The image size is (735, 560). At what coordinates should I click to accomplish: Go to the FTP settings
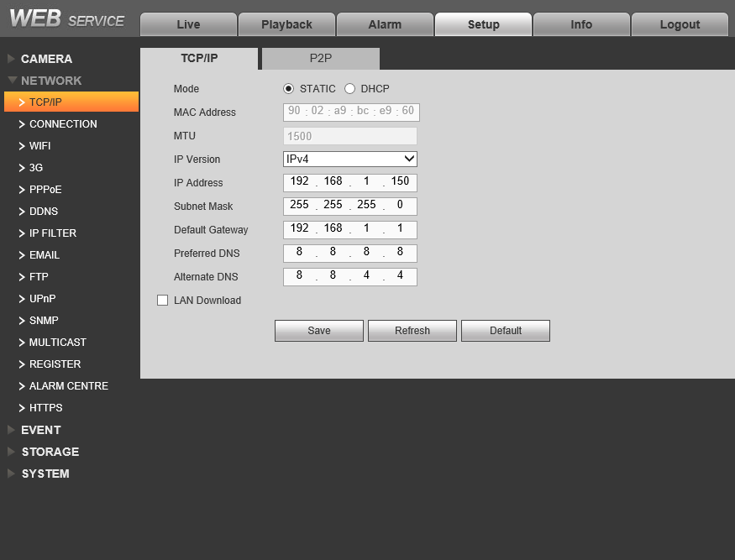(39, 276)
